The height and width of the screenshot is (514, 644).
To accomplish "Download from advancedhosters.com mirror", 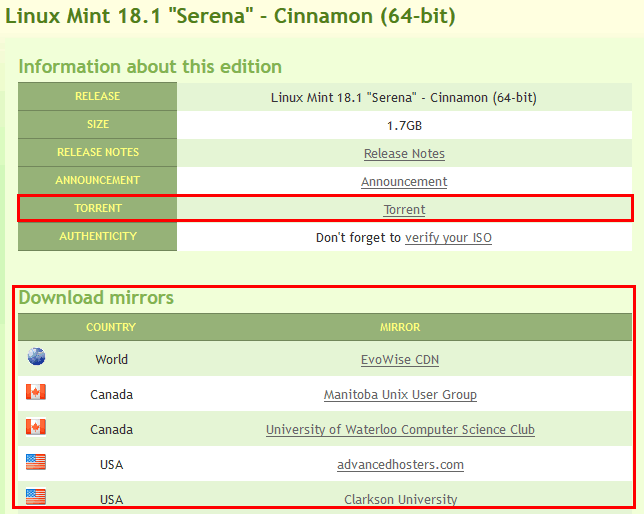I will pos(400,464).
